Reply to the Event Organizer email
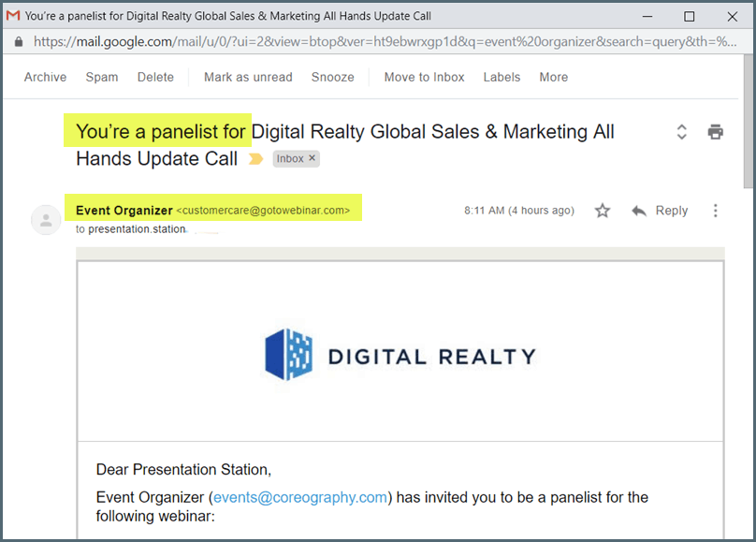This screenshot has width=756, height=542. click(x=671, y=211)
